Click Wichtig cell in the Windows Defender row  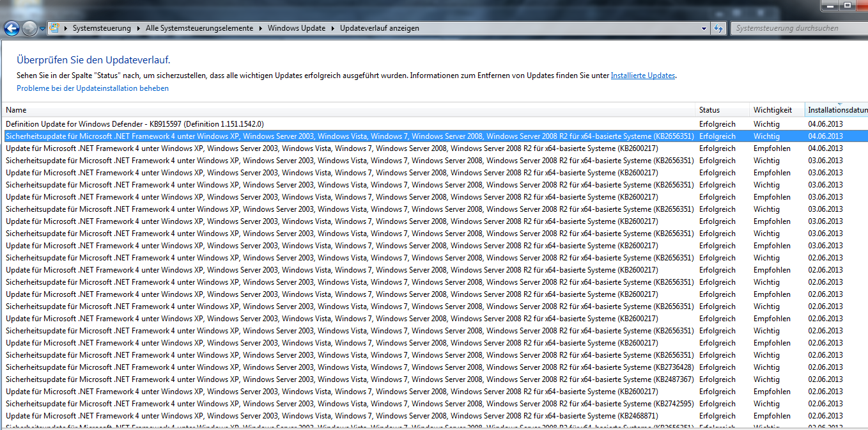click(x=766, y=124)
